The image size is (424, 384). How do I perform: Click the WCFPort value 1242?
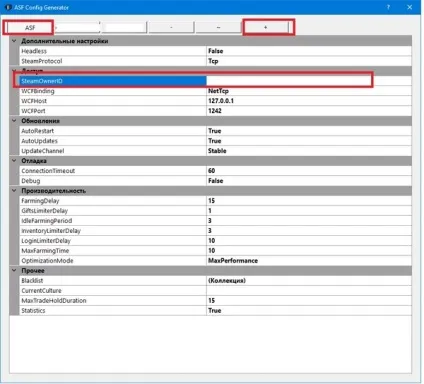click(309, 111)
